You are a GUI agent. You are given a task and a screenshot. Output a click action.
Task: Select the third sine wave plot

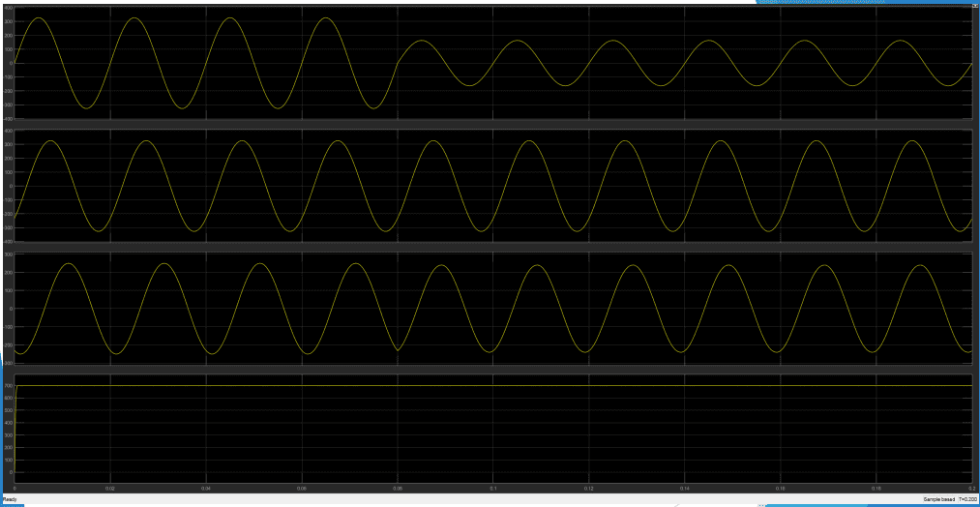pyautogui.click(x=493, y=308)
